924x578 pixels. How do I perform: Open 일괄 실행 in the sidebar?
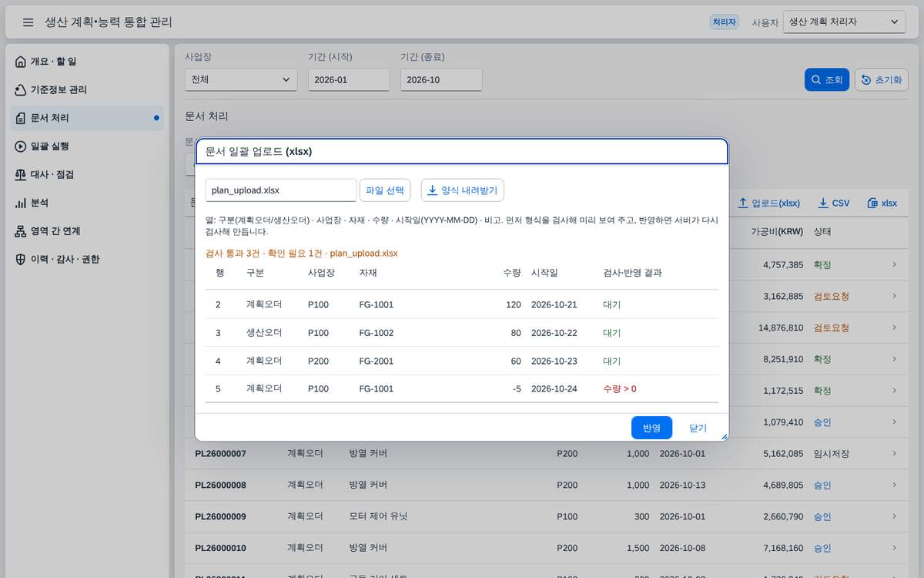pyautogui.click(x=89, y=146)
